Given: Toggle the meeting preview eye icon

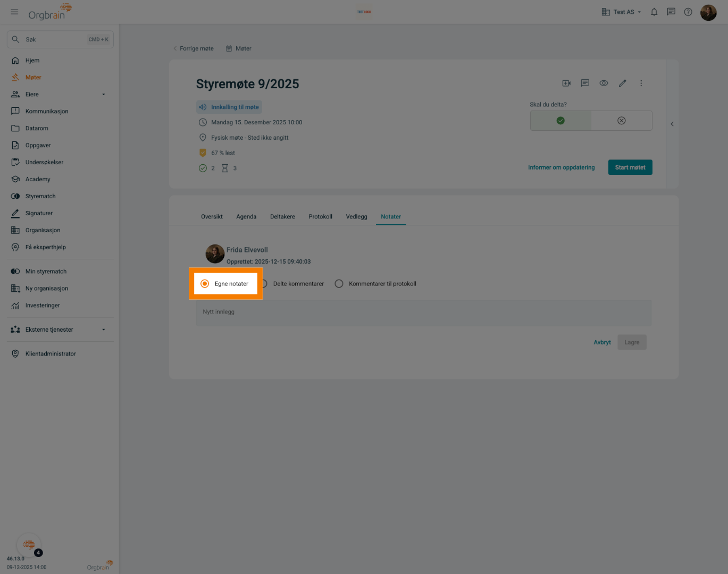Looking at the screenshot, I should coord(604,83).
